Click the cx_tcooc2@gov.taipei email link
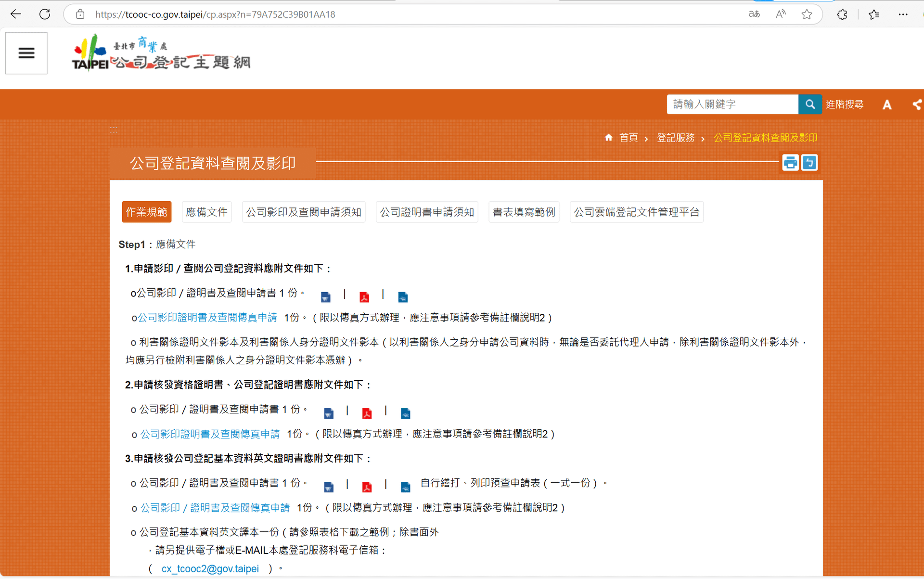Image resolution: width=924 pixels, height=579 pixels. 210,568
